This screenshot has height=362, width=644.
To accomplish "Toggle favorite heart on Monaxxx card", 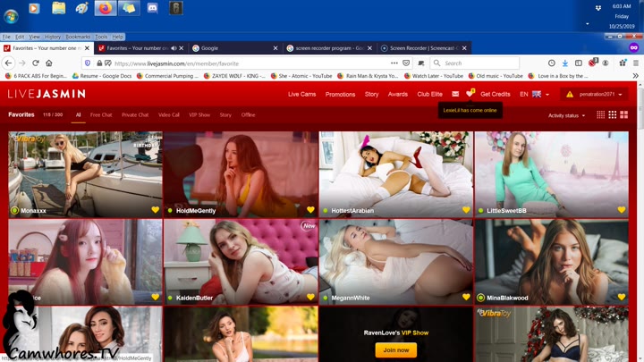I will 155,210.
